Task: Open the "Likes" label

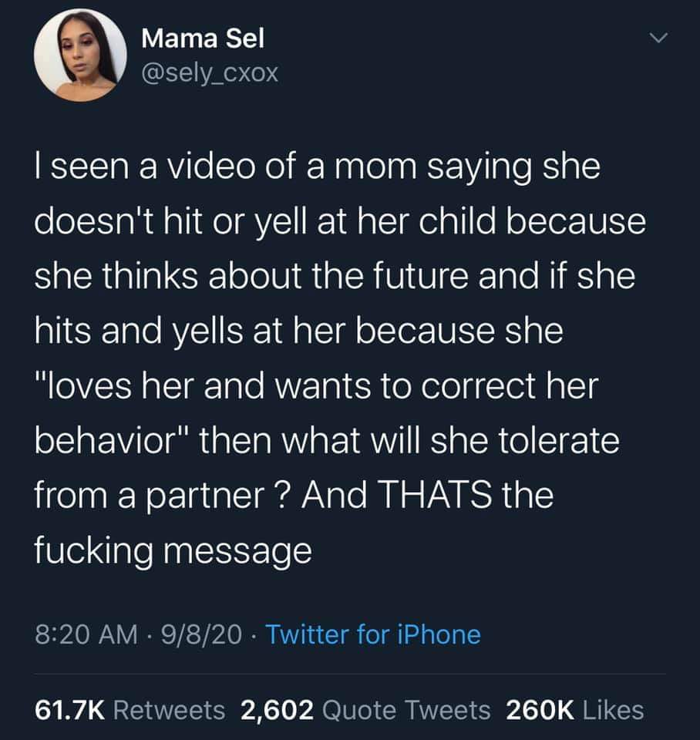Action: pos(613,710)
